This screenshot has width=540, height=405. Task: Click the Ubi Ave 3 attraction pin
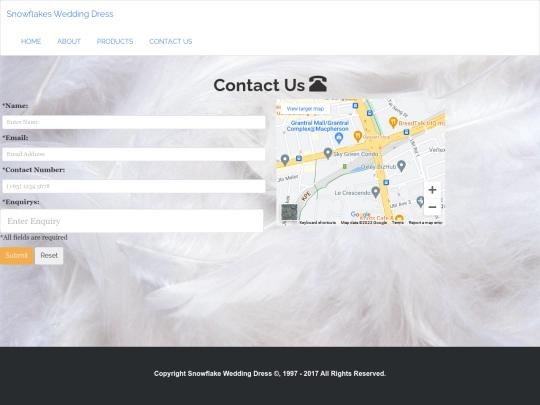tap(420, 201)
